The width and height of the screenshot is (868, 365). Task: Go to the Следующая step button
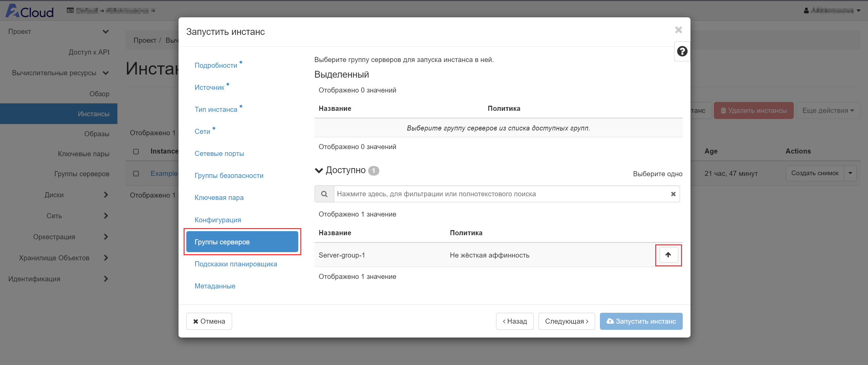(x=566, y=321)
